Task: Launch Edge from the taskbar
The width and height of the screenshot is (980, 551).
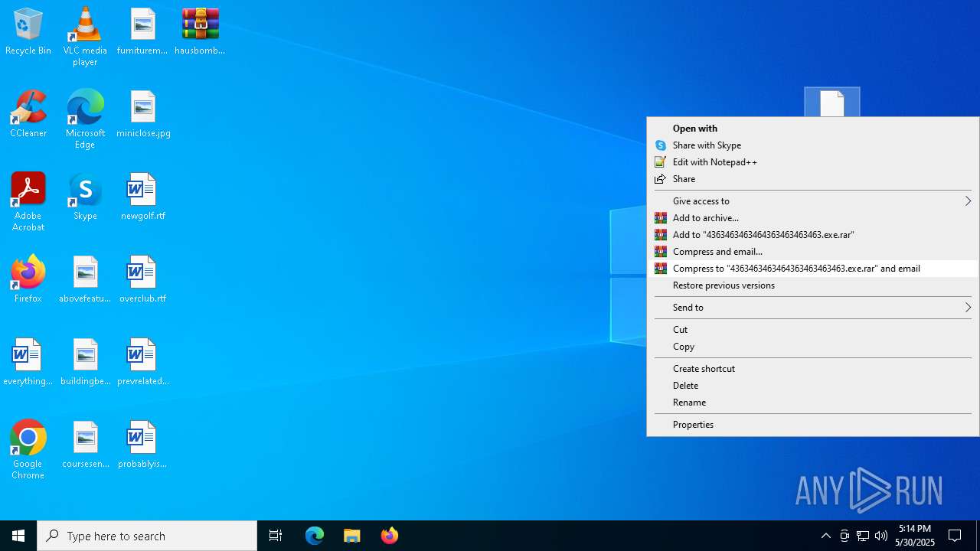Action: (x=315, y=536)
